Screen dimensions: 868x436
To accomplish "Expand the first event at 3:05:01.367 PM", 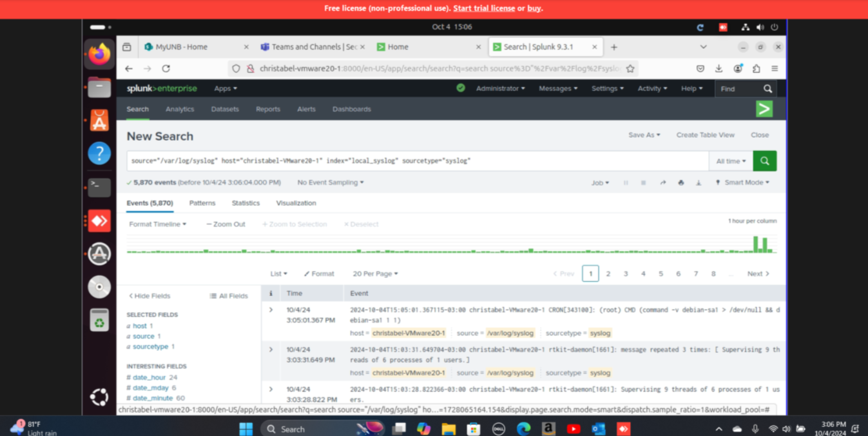I will point(271,310).
